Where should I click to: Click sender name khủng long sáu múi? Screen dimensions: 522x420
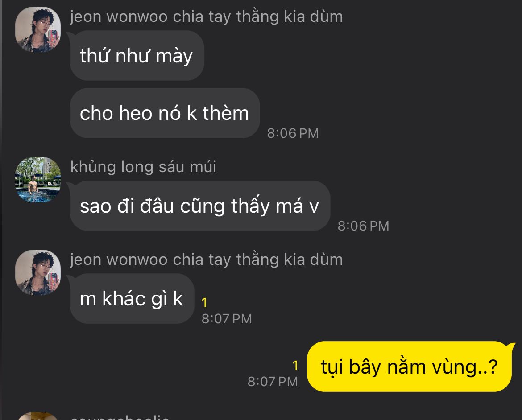point(144,166)
